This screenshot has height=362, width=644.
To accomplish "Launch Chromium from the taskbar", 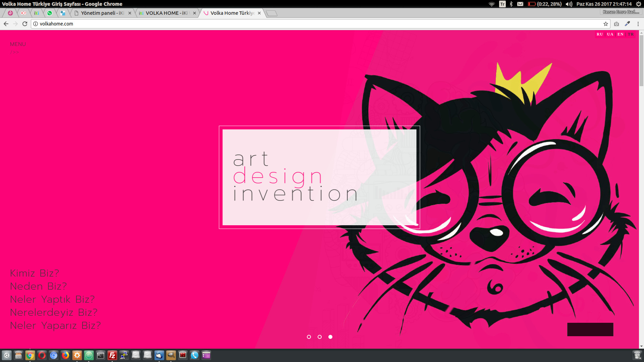I will click(x=54, y=355).
